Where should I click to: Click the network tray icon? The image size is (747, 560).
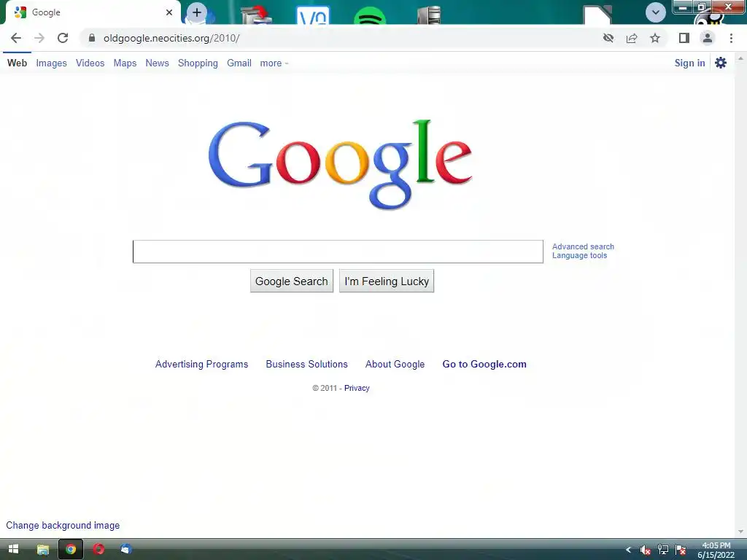click(662, 550)
